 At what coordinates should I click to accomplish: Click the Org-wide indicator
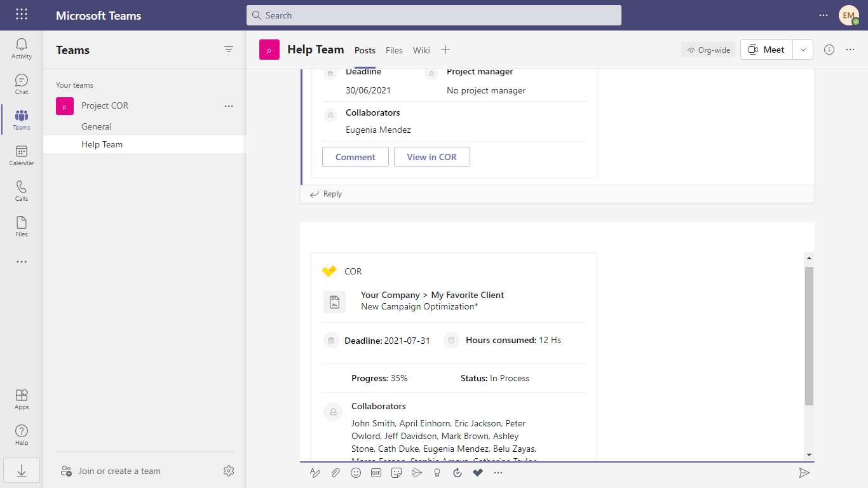(x=709, y=50)
